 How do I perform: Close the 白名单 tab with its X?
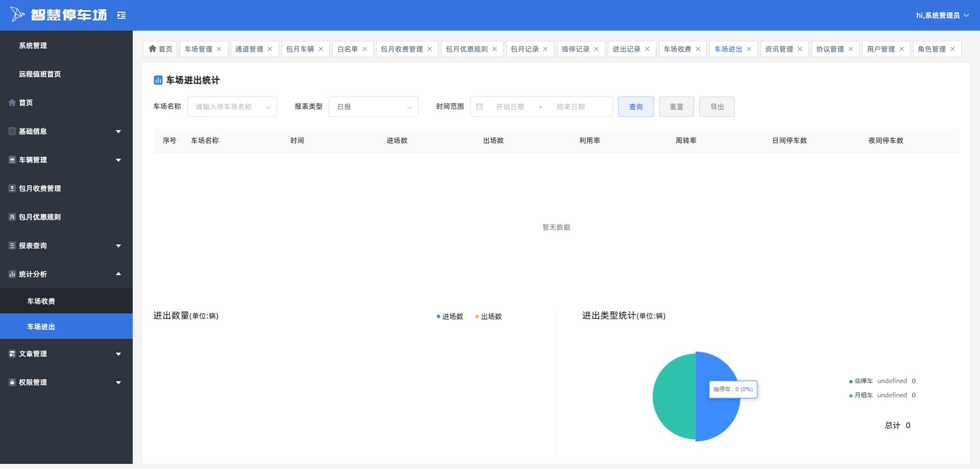364,49
